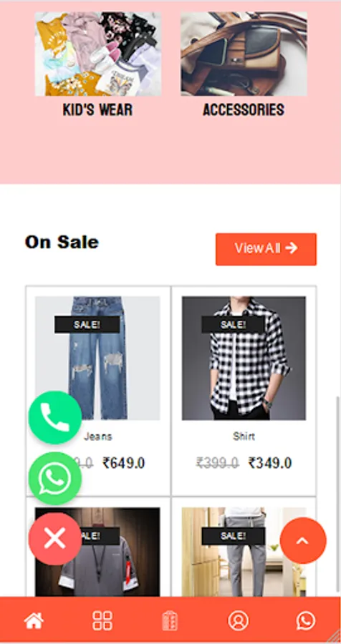Tap WhatsApp icon in bottom navigation bar

click(x=306, y=620)
